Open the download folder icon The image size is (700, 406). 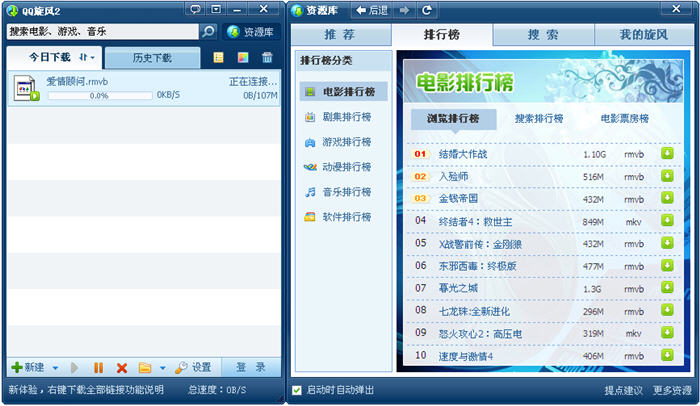tap(145, 368)
